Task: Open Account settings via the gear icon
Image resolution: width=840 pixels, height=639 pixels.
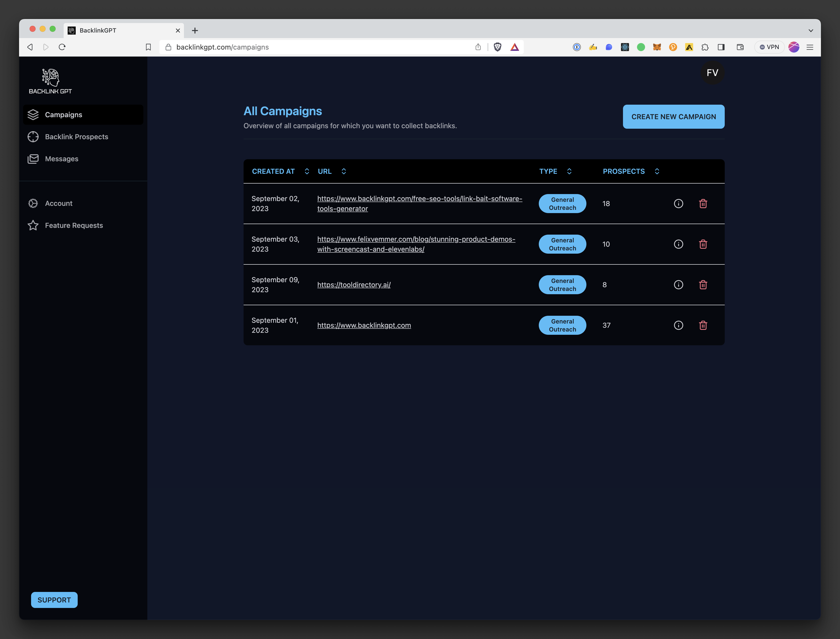Action: coord(33,203)
